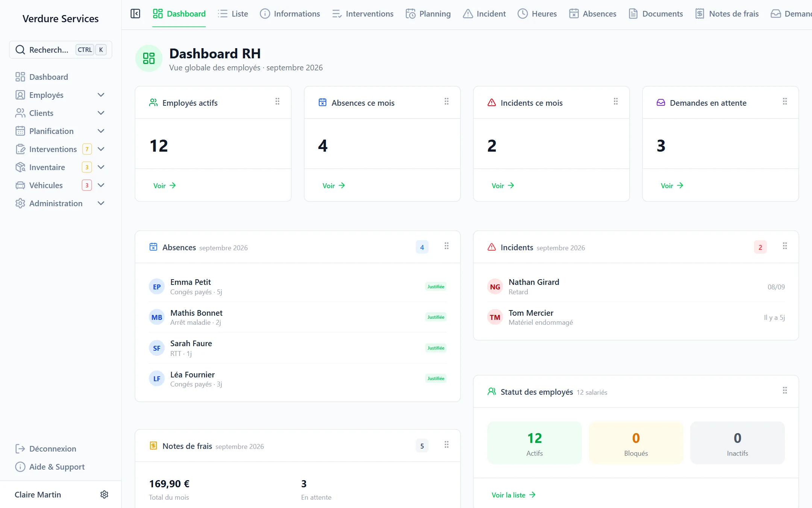Collapse the sidebar panel icon
Viewport: 812px width, 508px height.
click(135, 14)
